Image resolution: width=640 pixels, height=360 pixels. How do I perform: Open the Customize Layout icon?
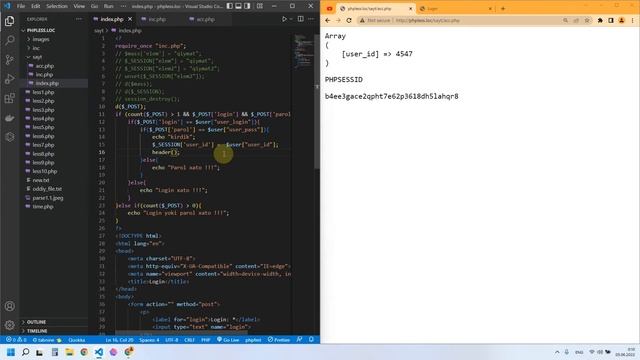[x=260, y=6]
